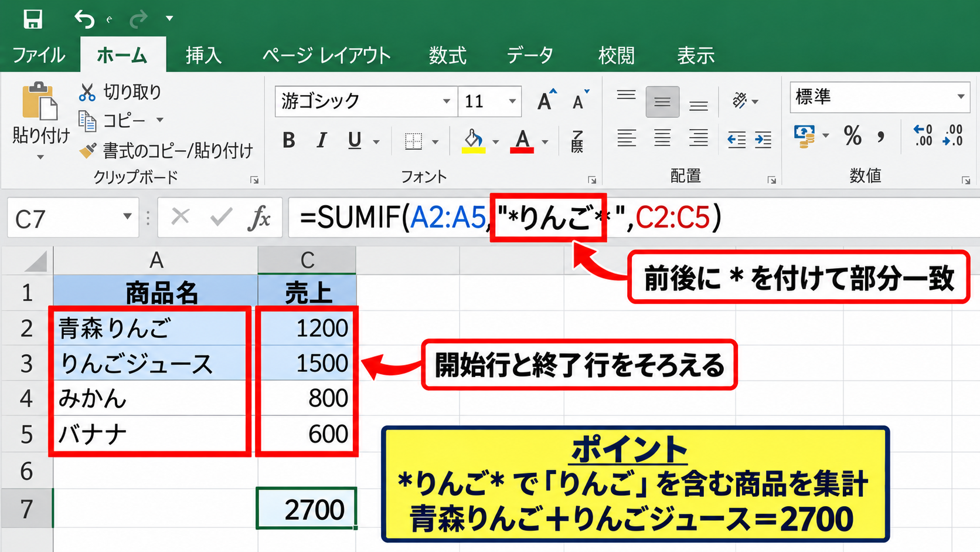
Task: Toggle middle vertical alignment button
Action: point(662,102)
